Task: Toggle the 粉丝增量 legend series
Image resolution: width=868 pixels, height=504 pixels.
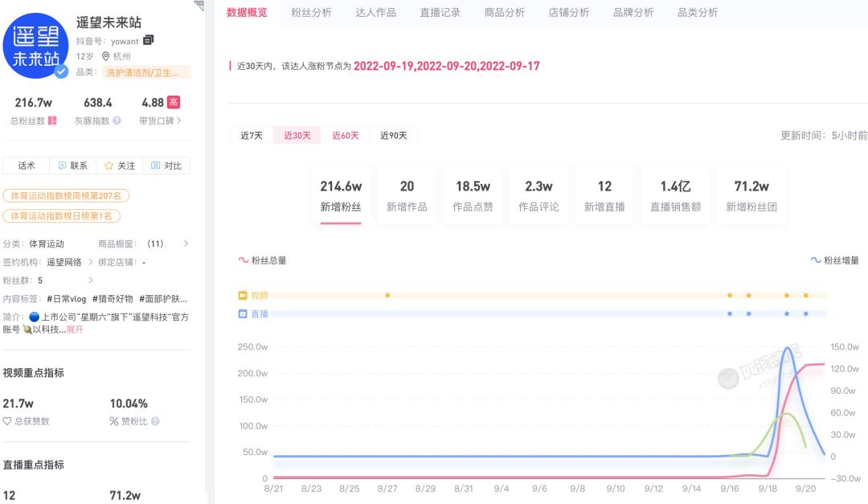Action: pyautogui.click(x=835, y=260)
